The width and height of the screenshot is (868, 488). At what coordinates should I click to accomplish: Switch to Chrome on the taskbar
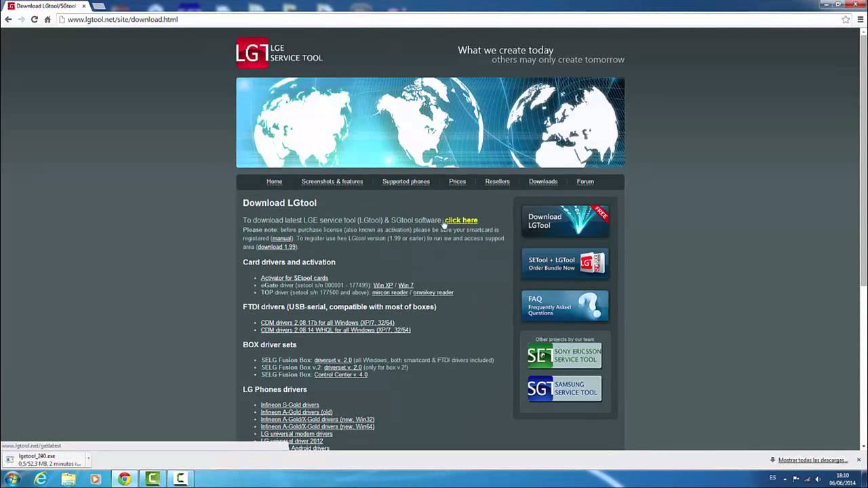(x=124, y=479)
